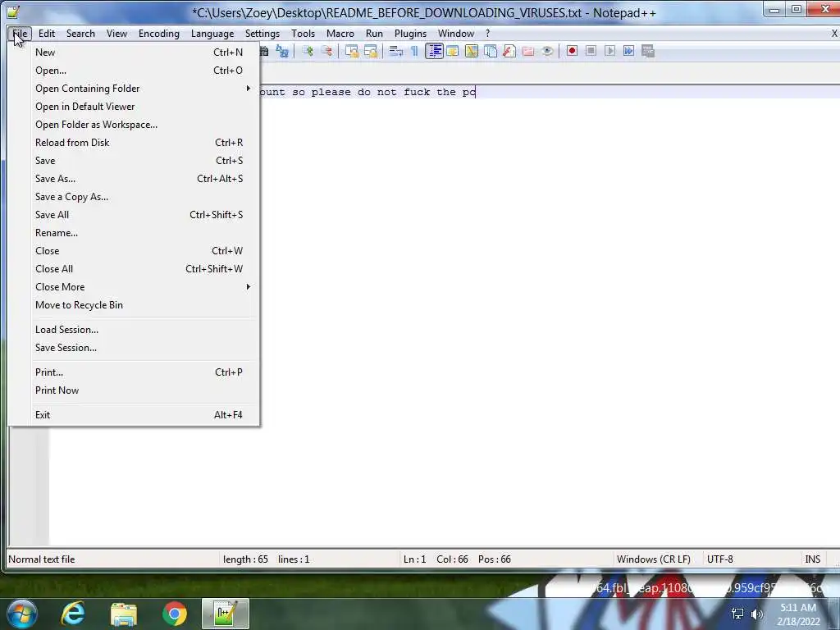Open Windows Explorer from the taskbar
This screenshot has height=630, width=840.
(124, 614)
